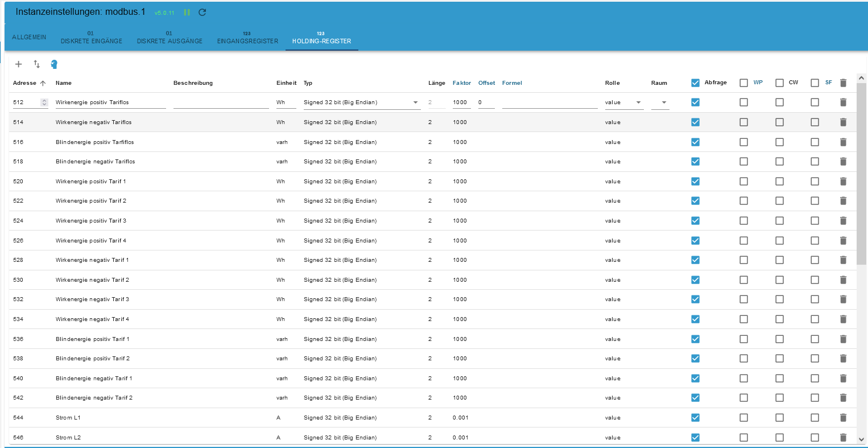Delete row 528 Wirkenergie negativ Tarif 1
Screen dimensions: 868x448
[x=843, y=260]
